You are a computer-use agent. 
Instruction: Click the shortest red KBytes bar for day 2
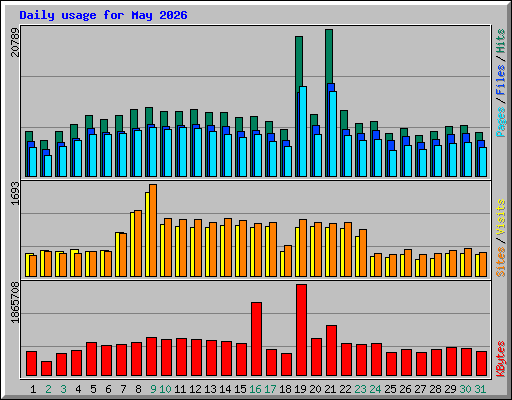(46, 369)
